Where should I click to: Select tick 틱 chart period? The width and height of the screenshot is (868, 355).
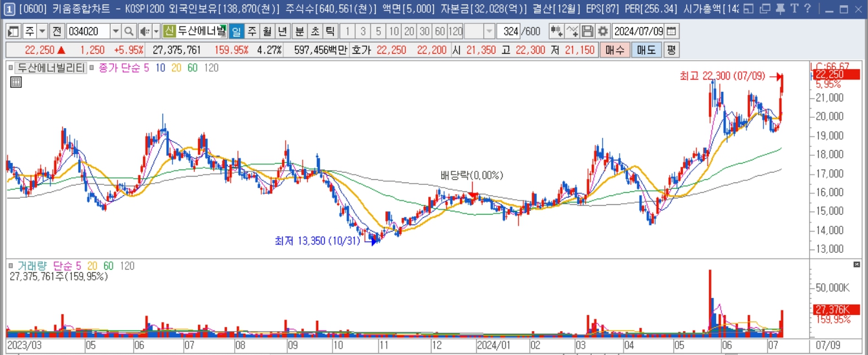(330, 32)
